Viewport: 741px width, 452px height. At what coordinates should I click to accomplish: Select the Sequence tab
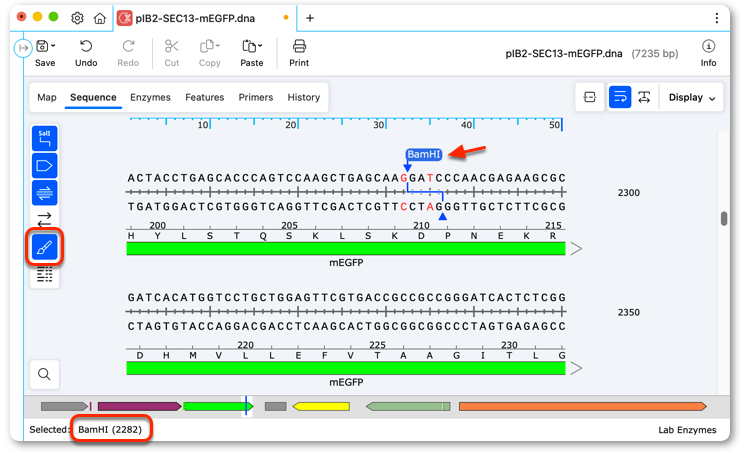93,97
